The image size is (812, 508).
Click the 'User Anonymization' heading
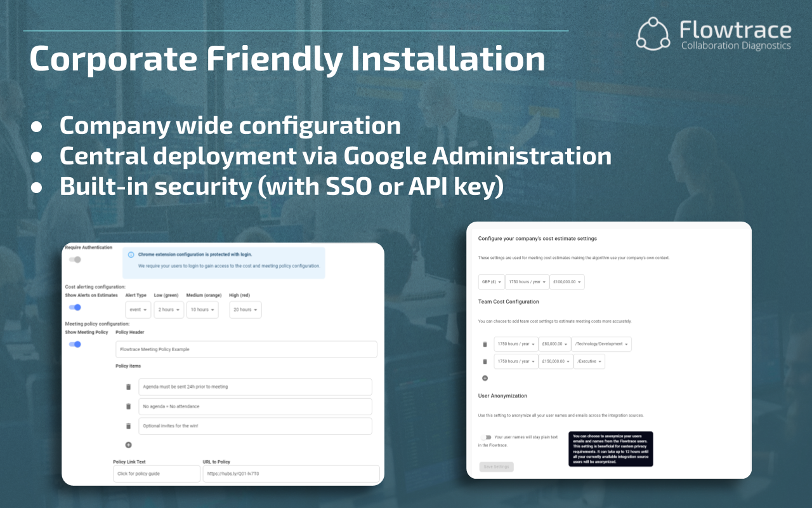click(502, 396)
